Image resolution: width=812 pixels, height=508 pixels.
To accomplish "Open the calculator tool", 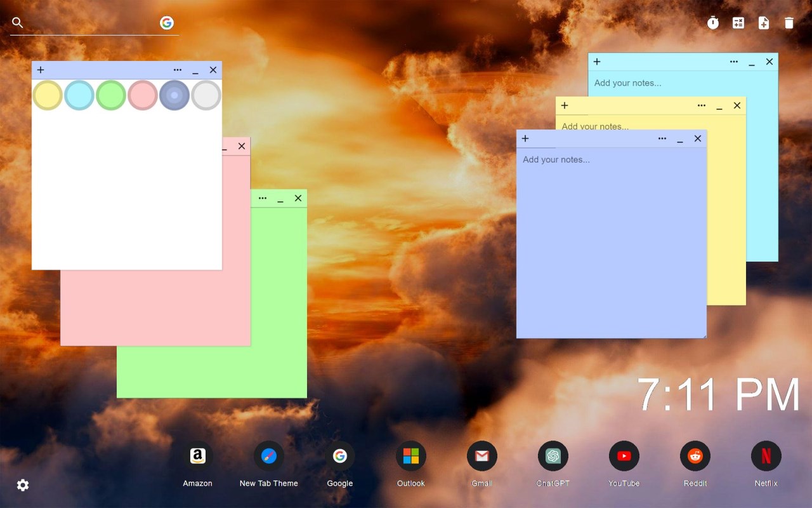I will (738, 23).
